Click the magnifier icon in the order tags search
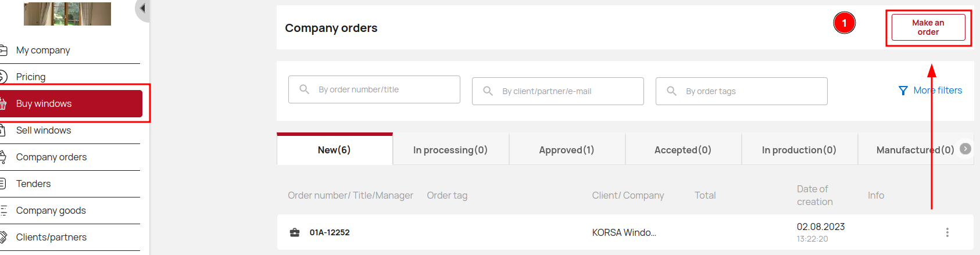This screenshot has width=980, height=255. point(671,91)
